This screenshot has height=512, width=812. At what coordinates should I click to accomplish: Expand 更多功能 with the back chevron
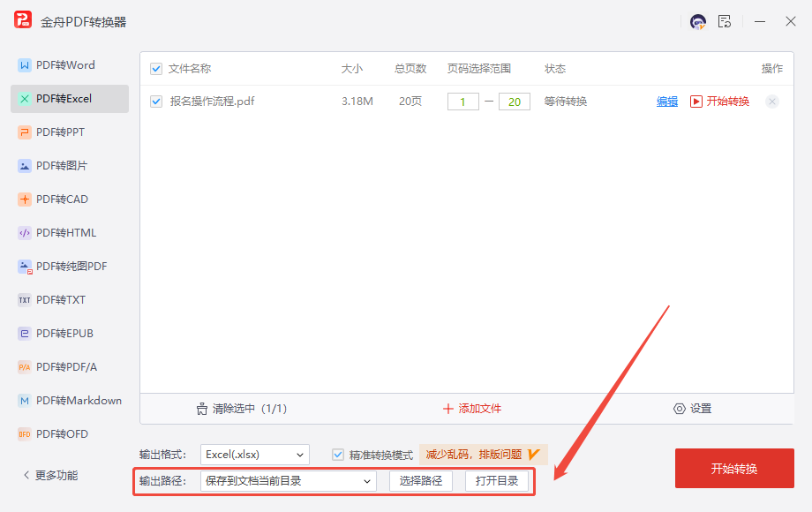click(26, 475)
